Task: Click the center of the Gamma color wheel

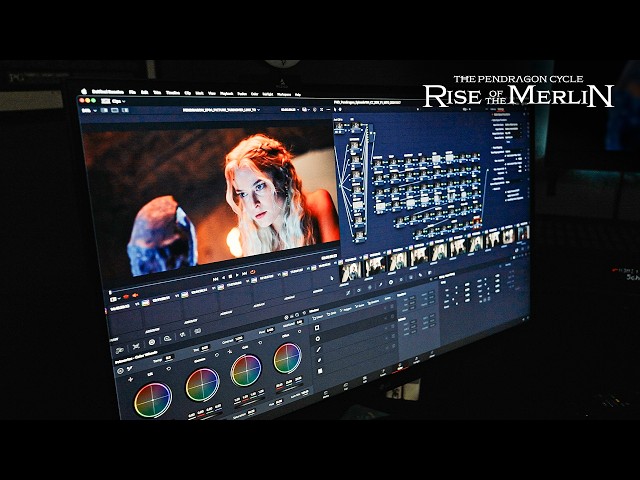Action: pyautogui.click(x=202, y=384)
